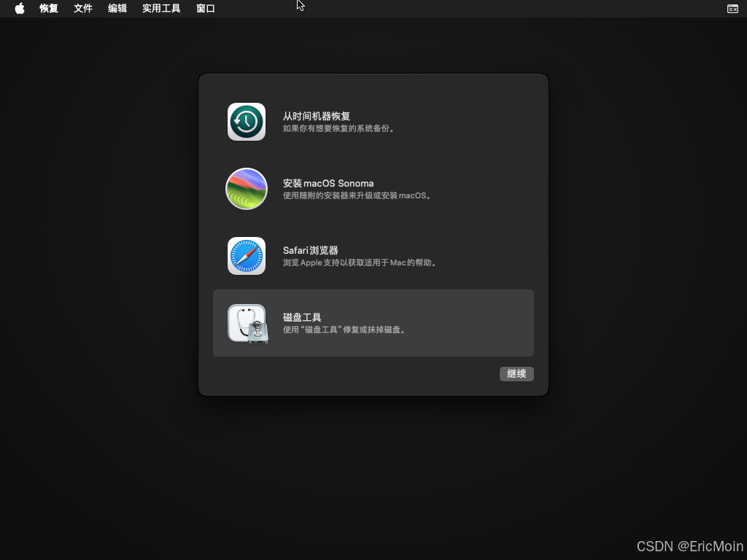This screenshot has width=747, height=560.
Task: Select the Disk Utility stethoscope icon
Action: [248, 324]
